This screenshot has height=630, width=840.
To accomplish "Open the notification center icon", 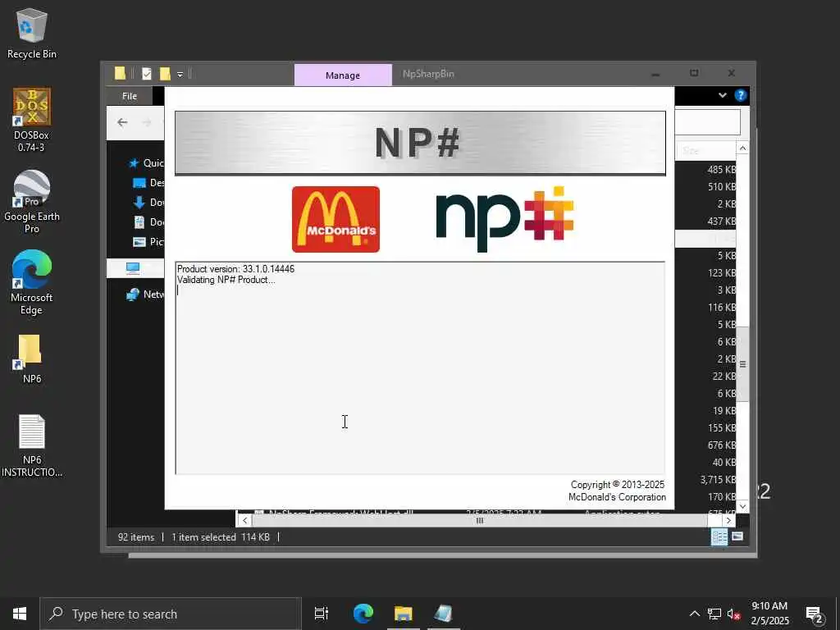I will coord(815,614).
